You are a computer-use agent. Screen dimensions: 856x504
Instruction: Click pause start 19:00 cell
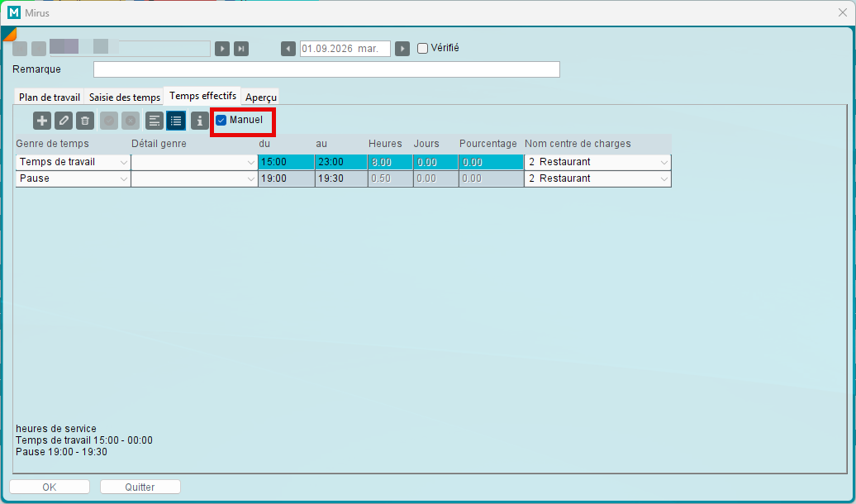pos(287,178)
